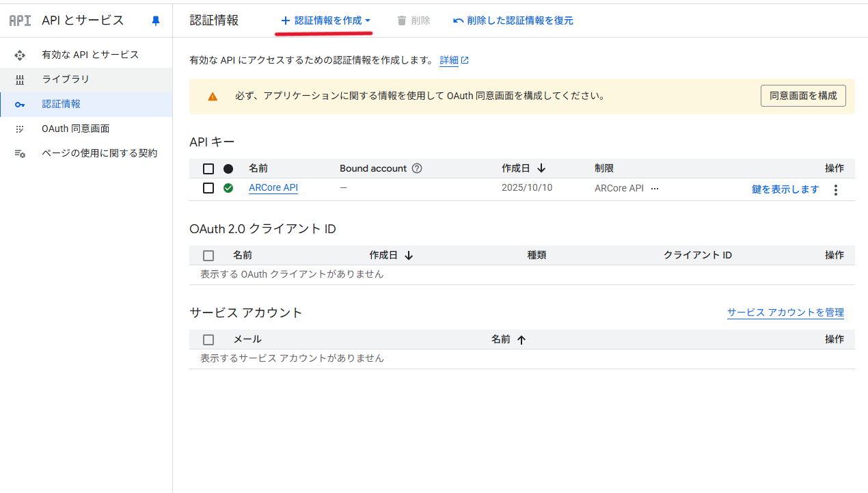
Task: Open the notifications bell icon
Action: 155,21
